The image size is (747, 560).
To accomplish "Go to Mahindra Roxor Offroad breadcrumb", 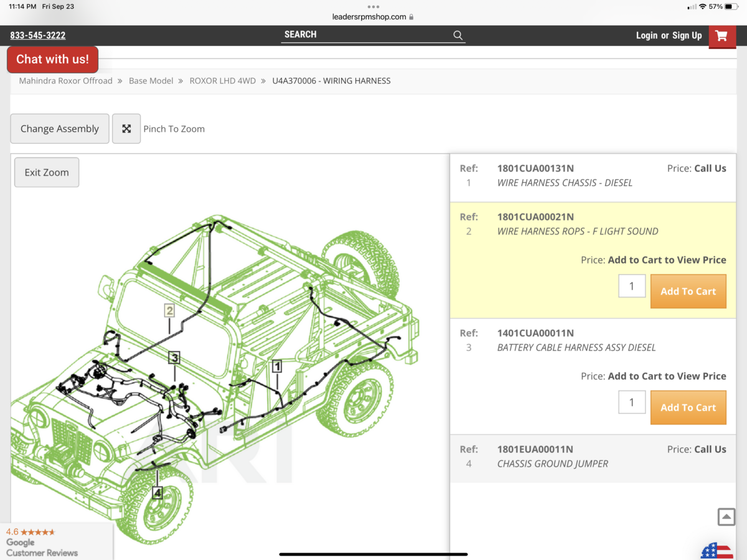I will tap(65, 81).
